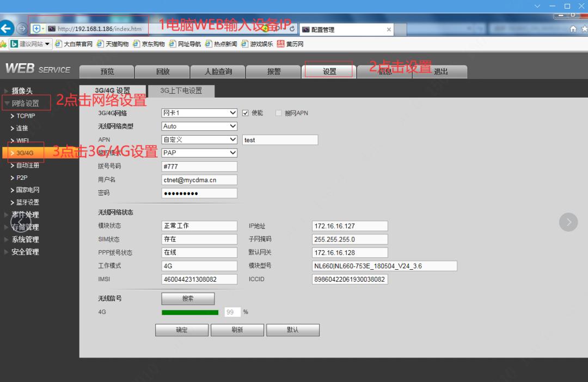Switch to the 人脸查询 tab
This screenshot has width=588, height=382.
pos(218,72)
